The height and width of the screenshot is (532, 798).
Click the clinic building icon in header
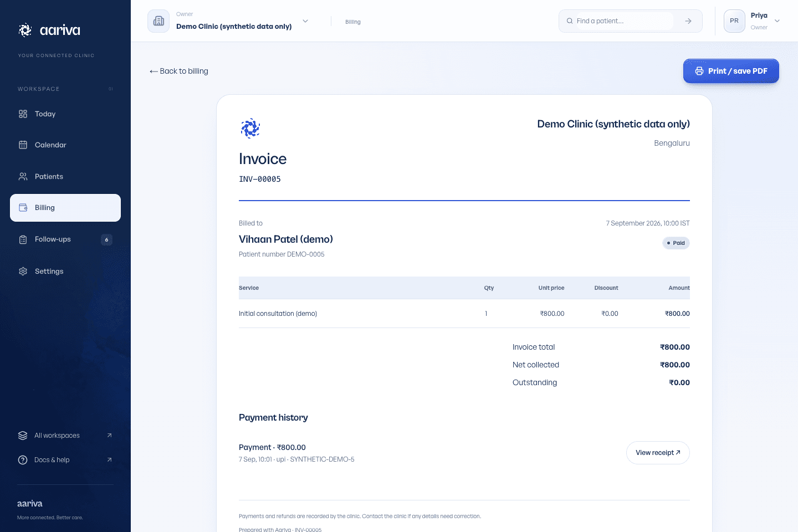coord(158,21)
